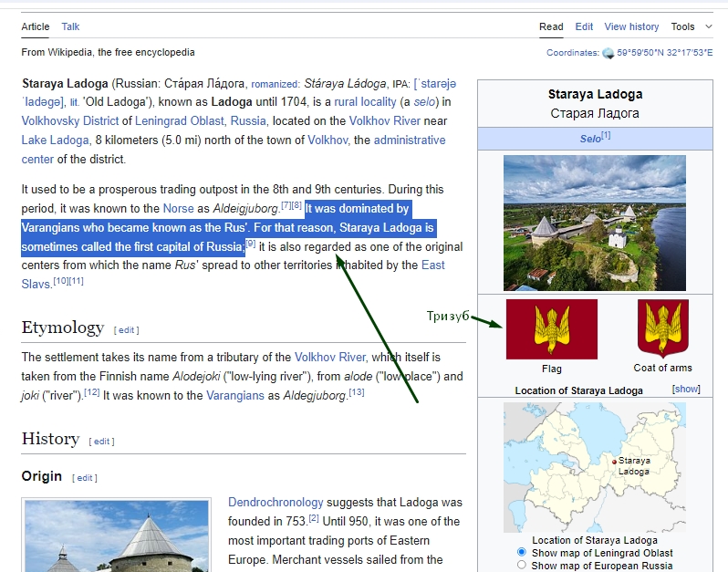Expand location section with [show]
728x572 pixels.
tap(686, 389)
